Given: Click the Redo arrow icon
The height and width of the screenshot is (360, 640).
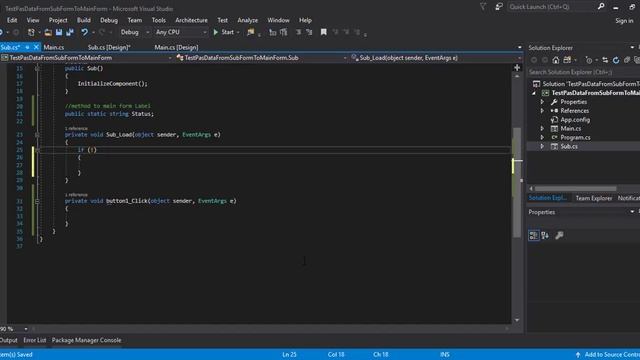Looking at the screenshot, I should point(102,32).
